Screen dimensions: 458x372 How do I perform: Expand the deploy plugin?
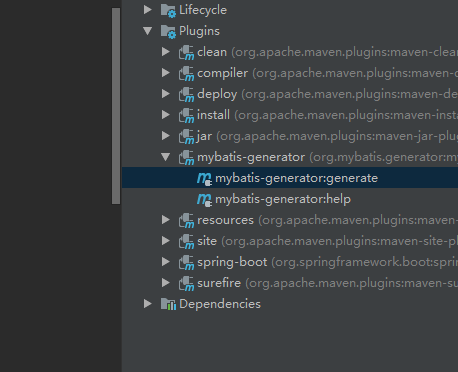pos(166,94)
